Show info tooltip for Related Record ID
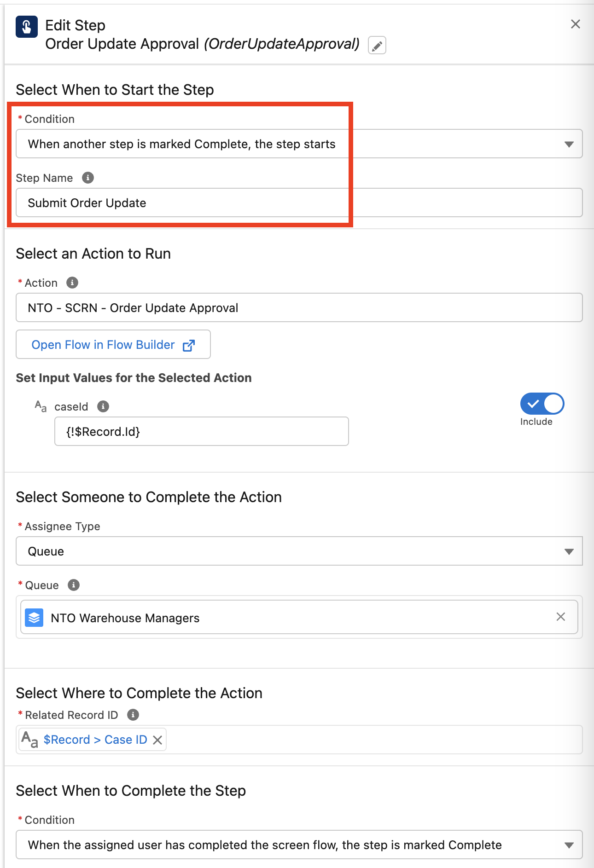This screenshot has width=594, height=868. coord(133,715)
